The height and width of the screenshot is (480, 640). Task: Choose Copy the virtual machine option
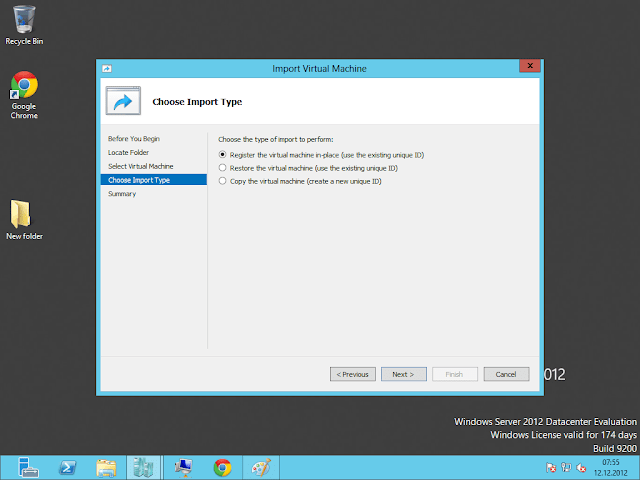(x=223, y=181)
